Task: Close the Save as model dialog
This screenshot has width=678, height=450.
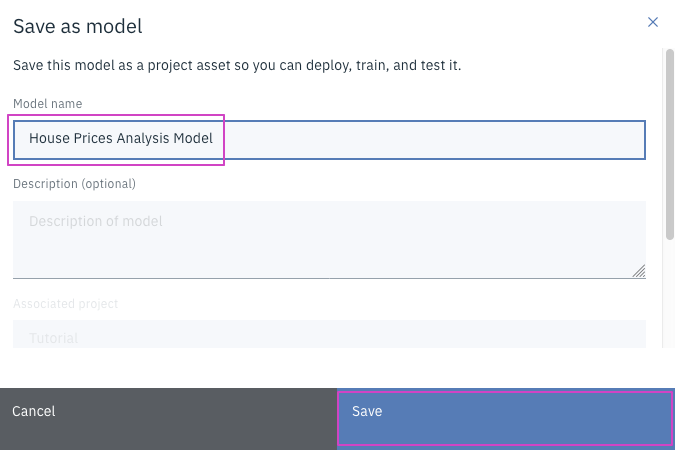Action: coord(653,22)
